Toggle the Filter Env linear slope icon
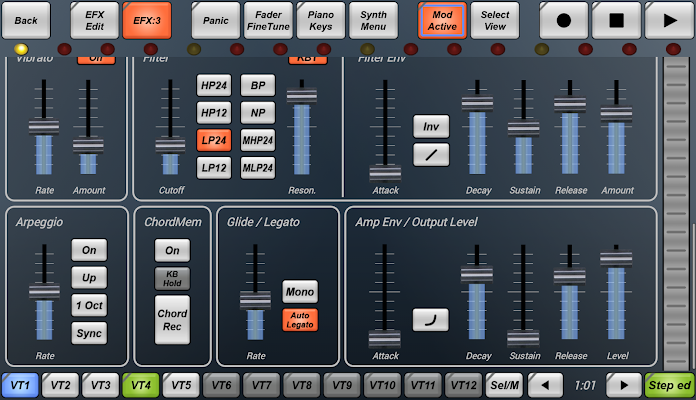 pyautogui.click(x=431, y=154)
